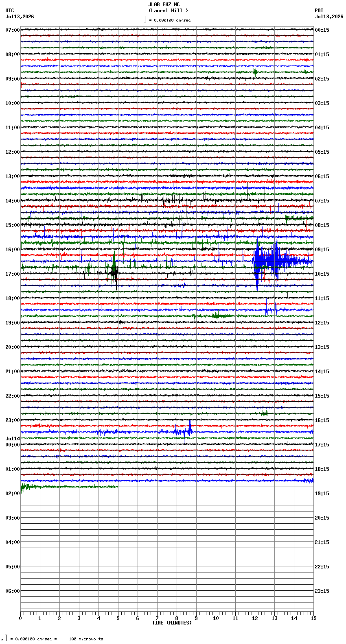Click the 23:15 PDT time label
346x644 pixels.
[x=322, y=591]
